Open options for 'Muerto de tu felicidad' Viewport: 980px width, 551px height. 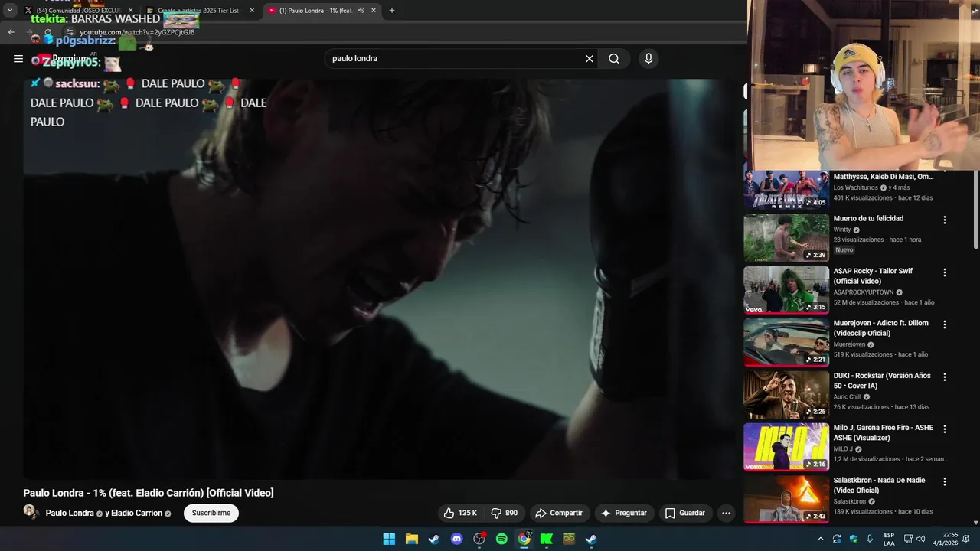click(944, 220)
